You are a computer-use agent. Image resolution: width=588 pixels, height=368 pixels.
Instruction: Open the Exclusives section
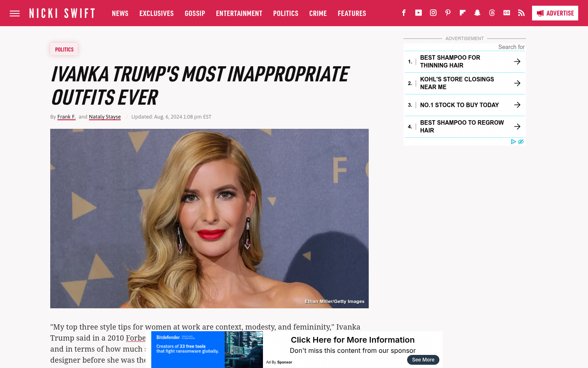[156, 13]
